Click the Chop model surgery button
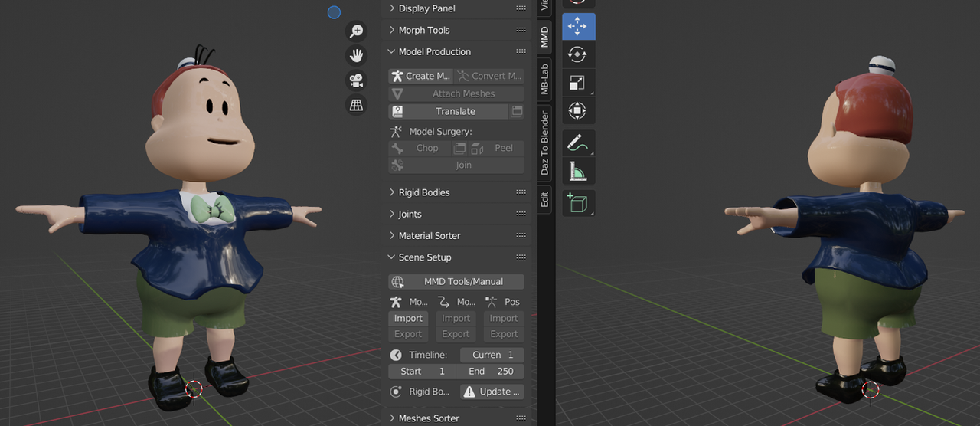This screenshot has height=426, width=980. 420,148
